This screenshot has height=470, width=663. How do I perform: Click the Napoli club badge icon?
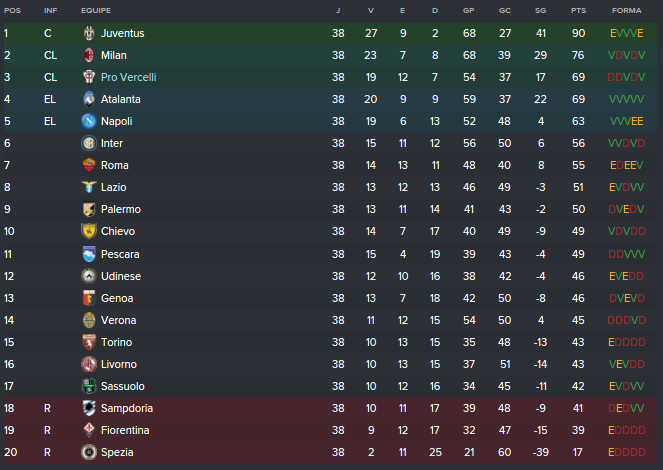pos(89,121)
